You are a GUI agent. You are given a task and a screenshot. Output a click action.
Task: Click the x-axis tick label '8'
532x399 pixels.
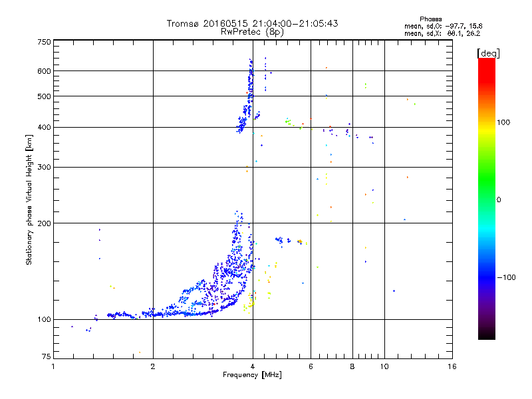tap(352, 366)
